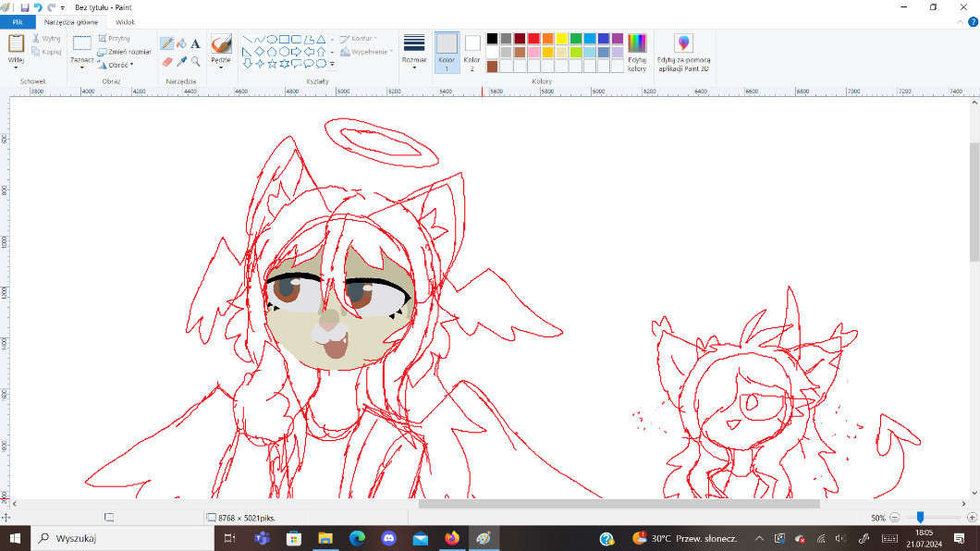Open the Plik menu
This screenshot has width=980, height=551.
click(x=18, y=21)
